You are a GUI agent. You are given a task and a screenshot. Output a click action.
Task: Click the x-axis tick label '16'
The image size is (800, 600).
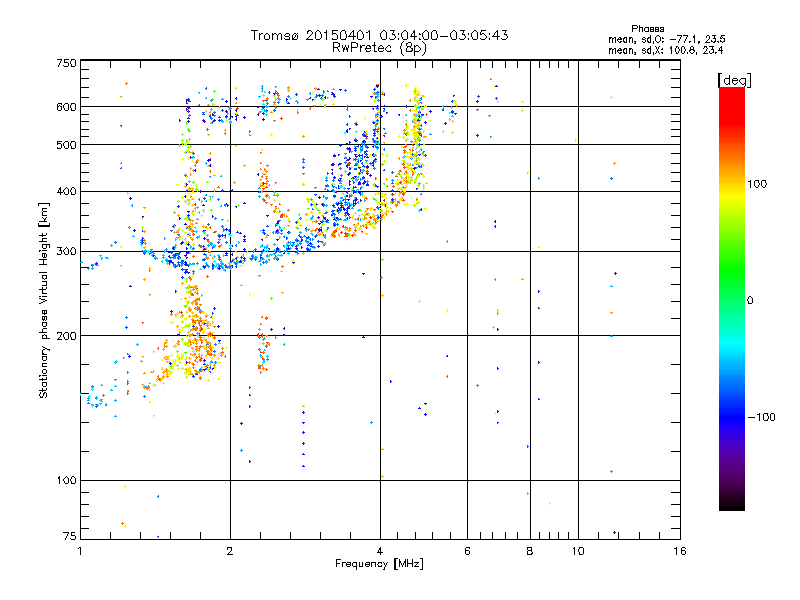coord(680,551)
